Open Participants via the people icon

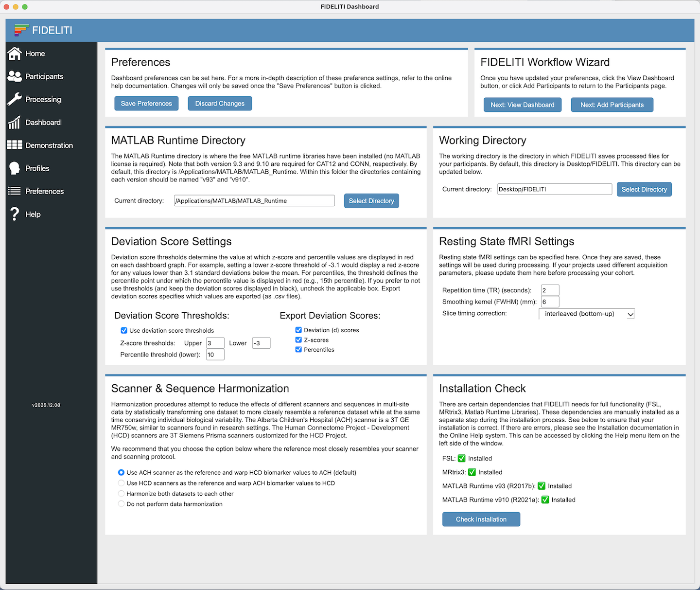coord(15,76)
